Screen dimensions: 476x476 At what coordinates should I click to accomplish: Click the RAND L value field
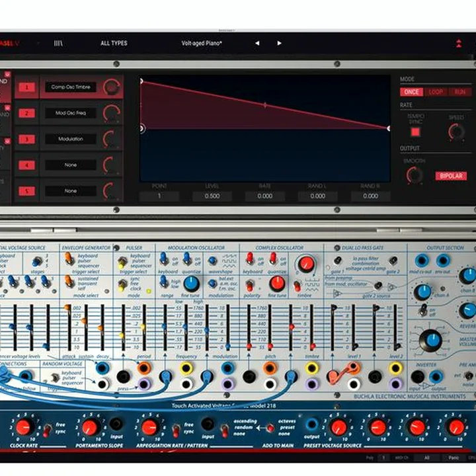point(317,196)
